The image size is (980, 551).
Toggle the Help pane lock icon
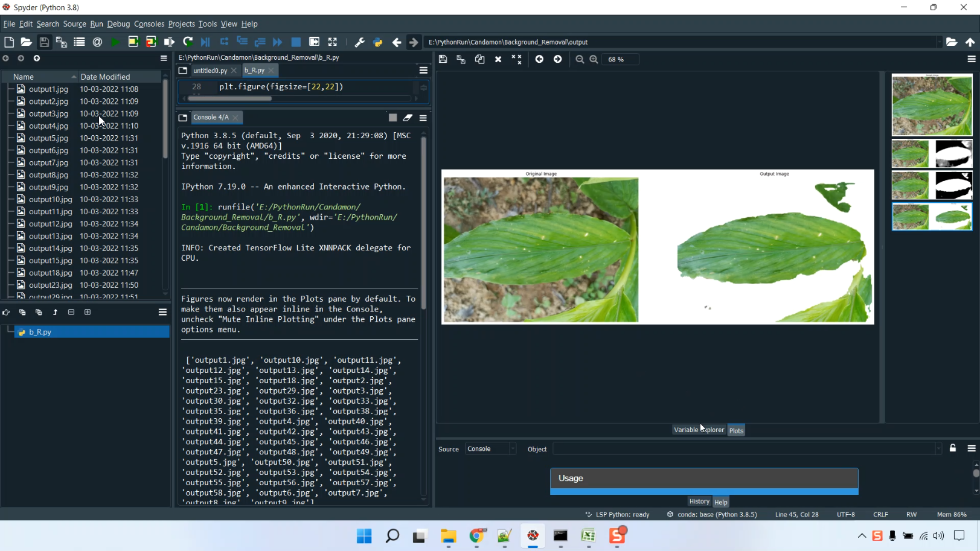tap(953, 448)
